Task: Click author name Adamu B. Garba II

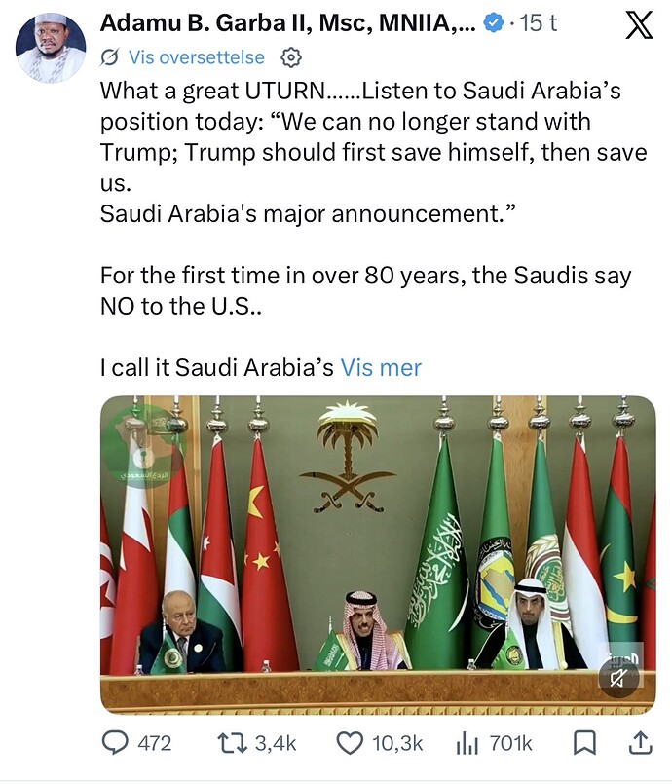Action: [x=288, y=23]
